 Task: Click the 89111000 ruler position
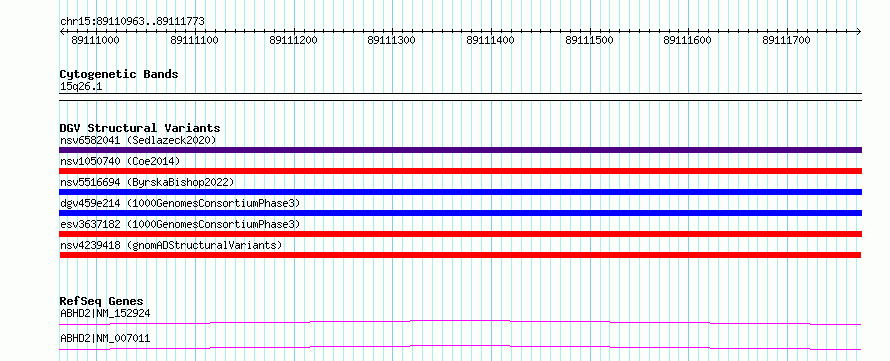point(96,40)
